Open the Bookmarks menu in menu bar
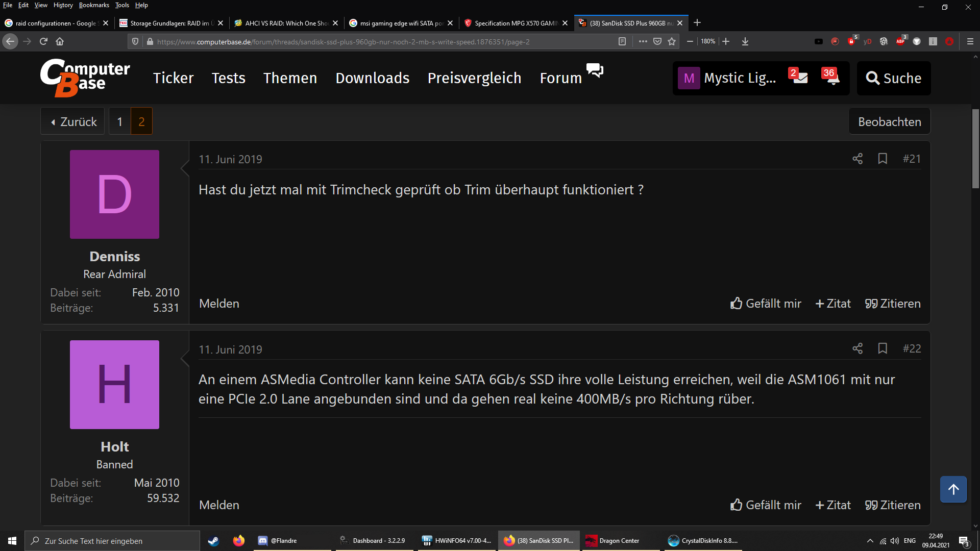The image size is (980, 551). click(94, 5)
